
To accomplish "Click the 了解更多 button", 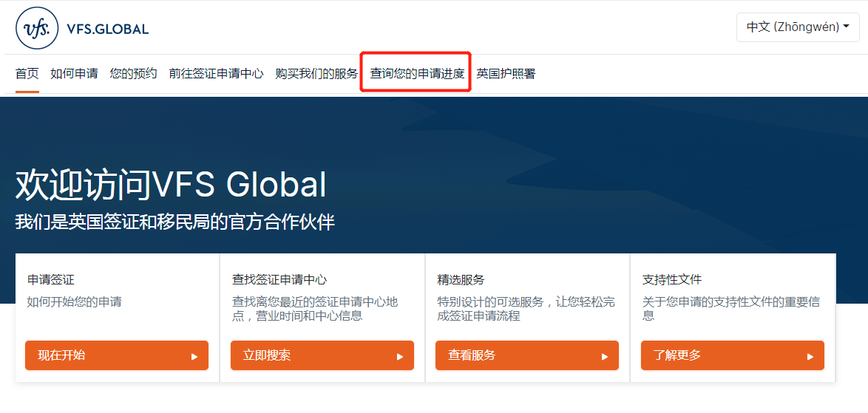I will (733, 355).
